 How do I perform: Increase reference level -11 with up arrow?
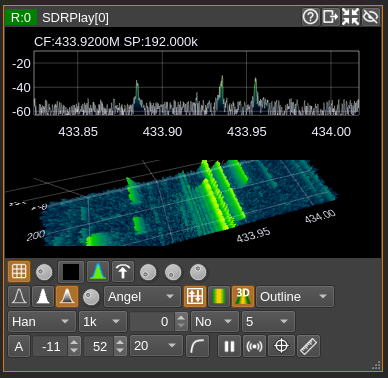[74, 342]
